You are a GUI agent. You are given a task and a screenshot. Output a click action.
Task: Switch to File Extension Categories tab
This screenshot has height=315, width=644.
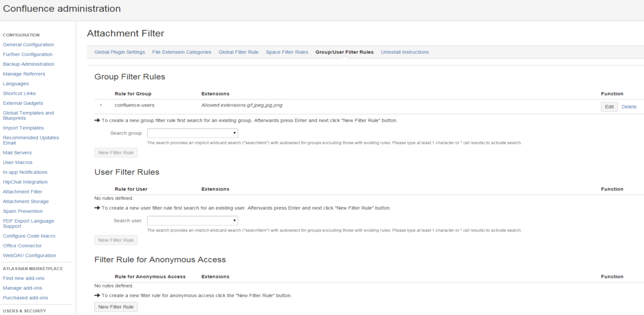point(182,52)
